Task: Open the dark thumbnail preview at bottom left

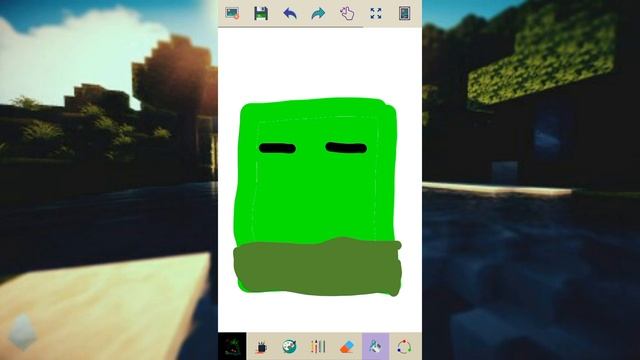Action: [232, 347]
